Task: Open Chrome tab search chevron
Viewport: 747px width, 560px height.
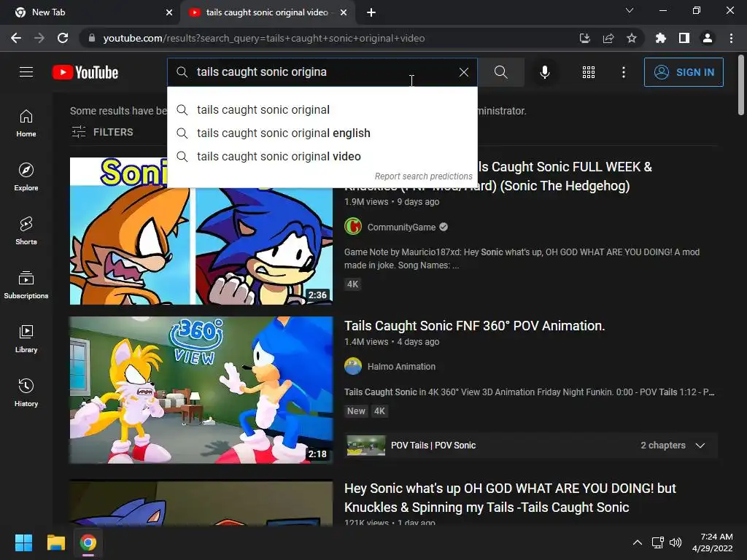Action: point(630,10)
